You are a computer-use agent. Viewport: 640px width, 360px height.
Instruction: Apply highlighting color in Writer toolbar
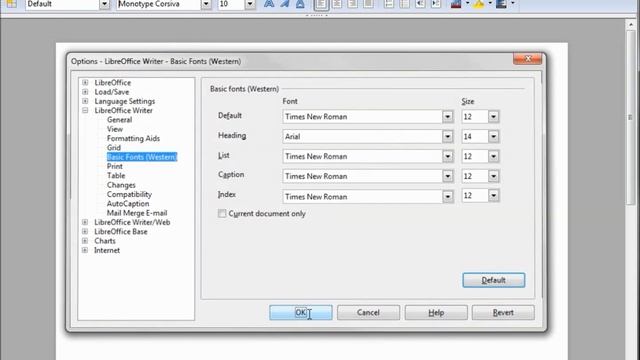pyautogui.click(x=479, y=4)
